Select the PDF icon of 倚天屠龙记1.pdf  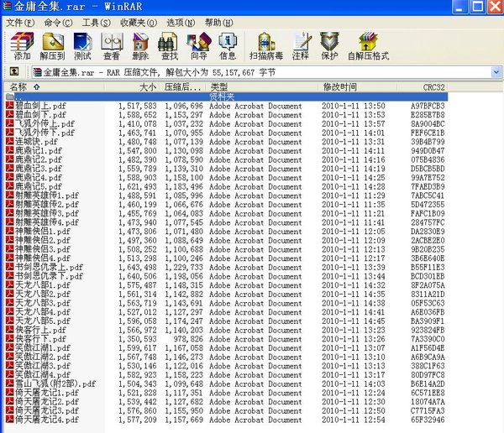click(x=9, y=393)
